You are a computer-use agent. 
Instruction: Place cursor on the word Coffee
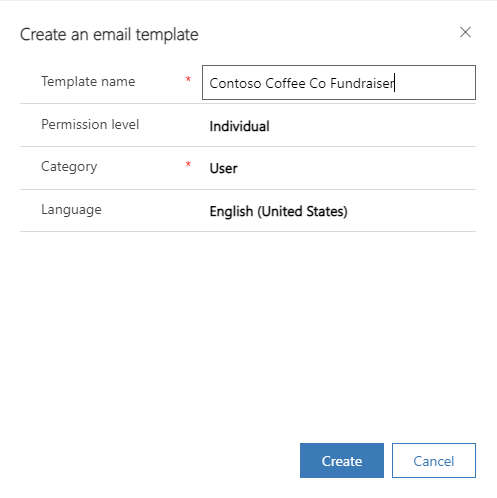click(x=285, y=83)
